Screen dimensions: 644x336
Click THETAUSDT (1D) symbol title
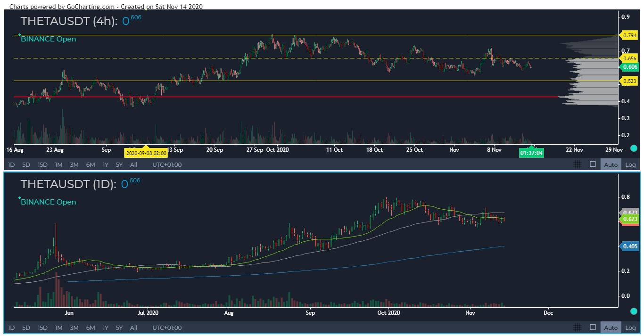pyautogui.click(x=68, y=184)
